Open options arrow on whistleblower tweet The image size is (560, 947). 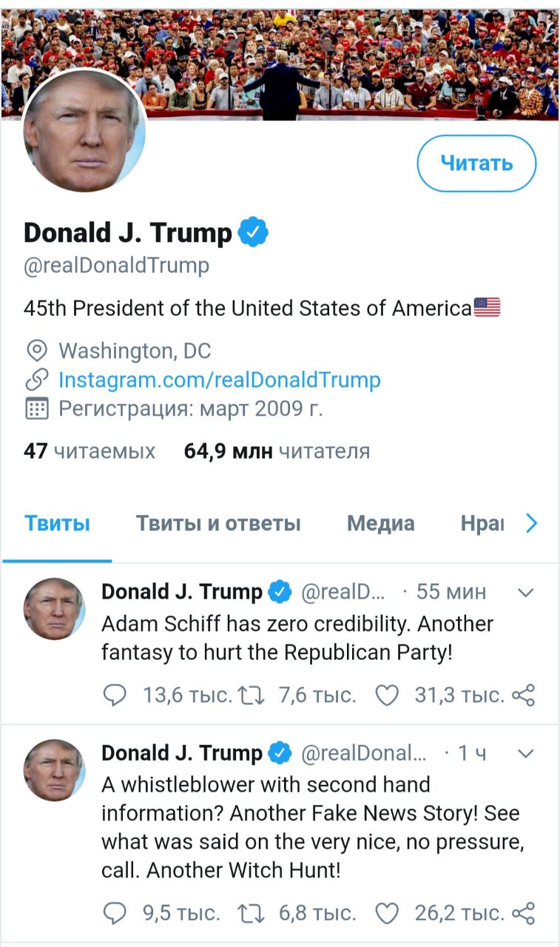pos(525,753)
